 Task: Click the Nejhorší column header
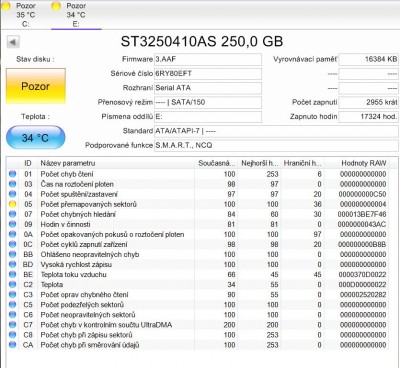point(259,163)
